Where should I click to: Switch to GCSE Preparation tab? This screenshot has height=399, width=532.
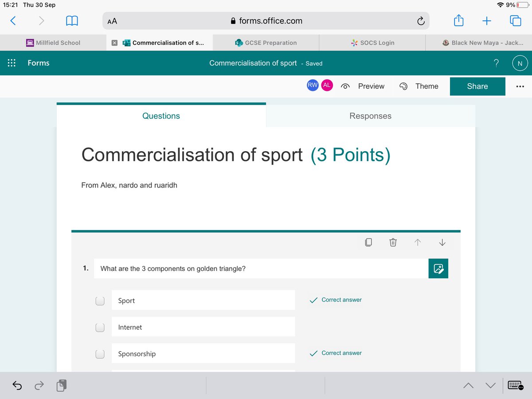tap(266, 43)
